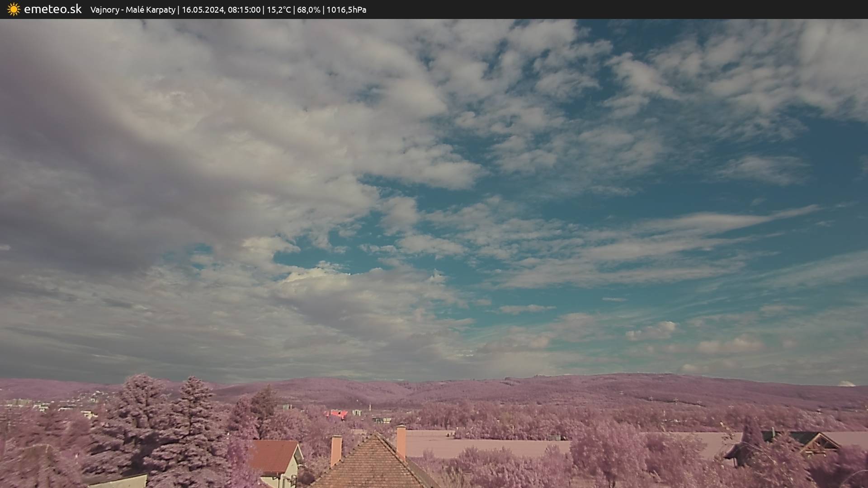Click the 68,0% humidity reading
The width and height of the screenshot is (868, 488).
309,10
